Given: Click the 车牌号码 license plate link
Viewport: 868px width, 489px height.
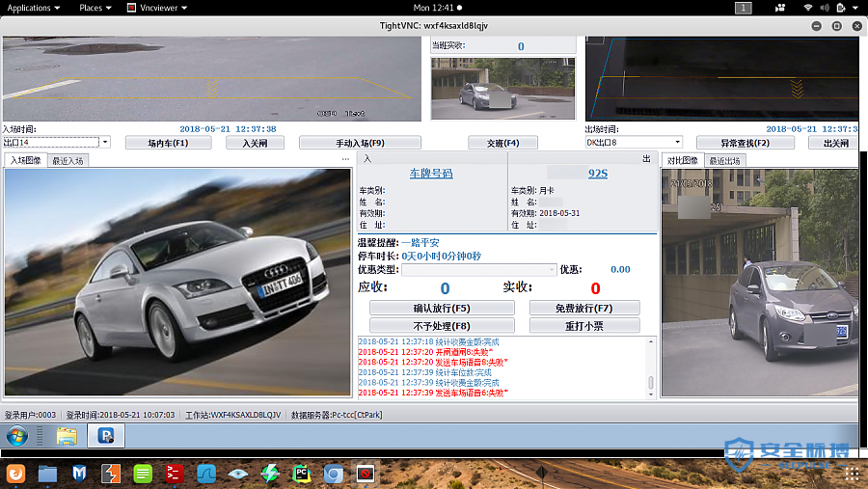Looking at the screenshot, I should (431, 174).
